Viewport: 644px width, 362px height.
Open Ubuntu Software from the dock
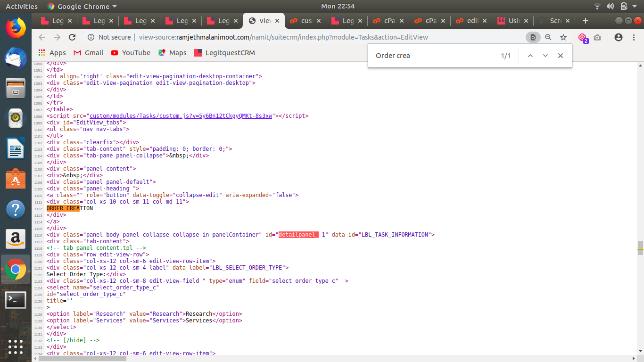pos(16,179)
